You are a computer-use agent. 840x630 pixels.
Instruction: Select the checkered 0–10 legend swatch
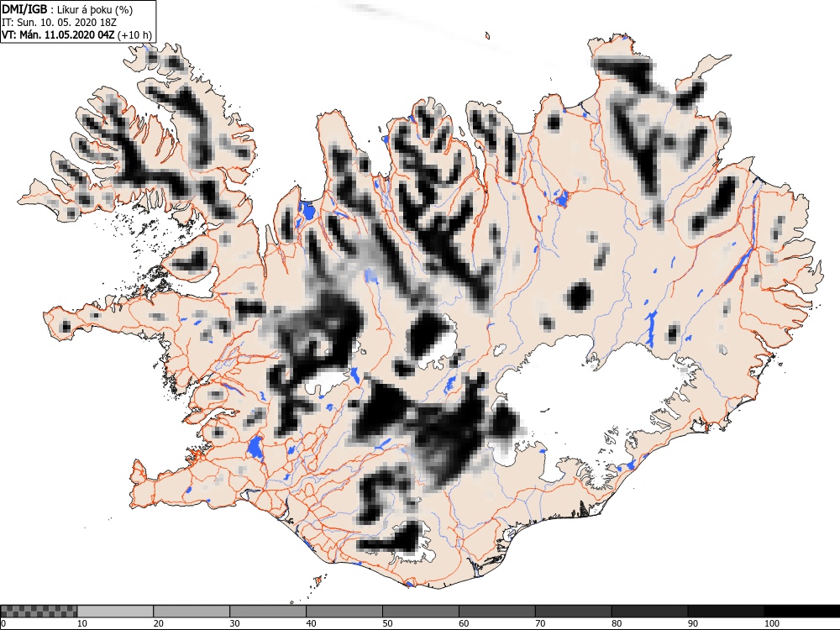click(39, 612)
